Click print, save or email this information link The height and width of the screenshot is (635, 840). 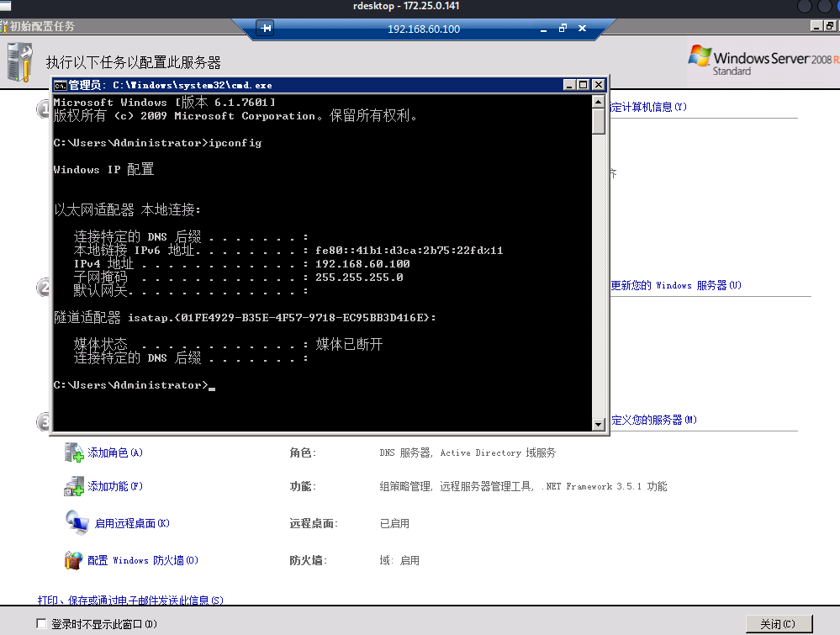point(130,601)
